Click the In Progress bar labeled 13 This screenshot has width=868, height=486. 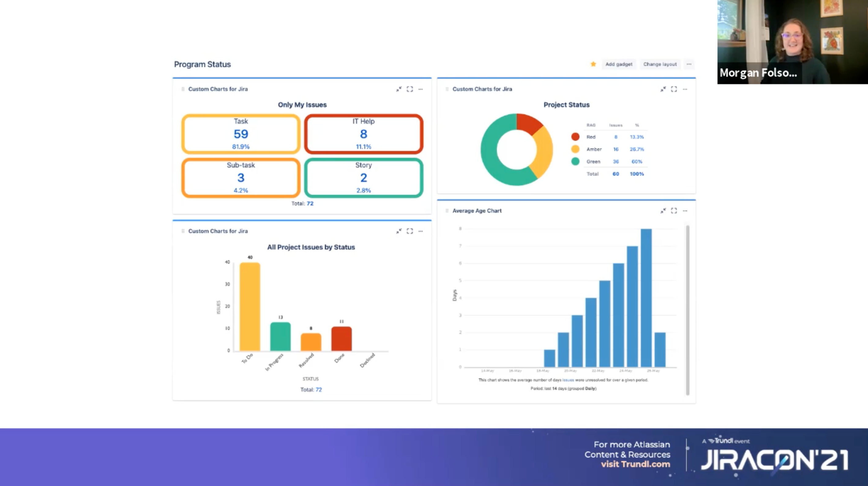(280, 336)
